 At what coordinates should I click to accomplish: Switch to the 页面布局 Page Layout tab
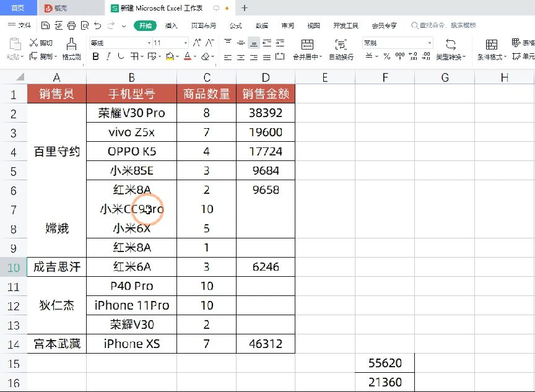pos(203,25)
